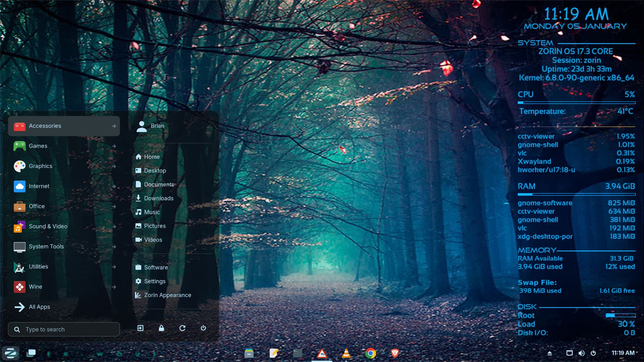Click the restart icon in menu

(182, 328)
